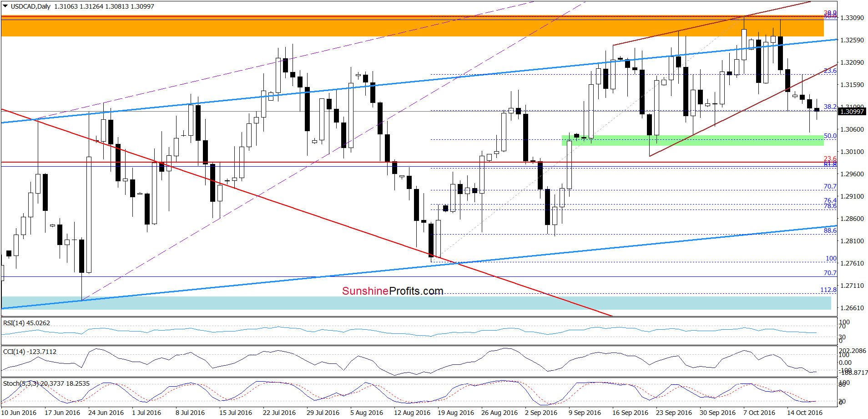Click the 22 Jul 2016 date label
The image size is (868, 419).
(x=279, y=413)
